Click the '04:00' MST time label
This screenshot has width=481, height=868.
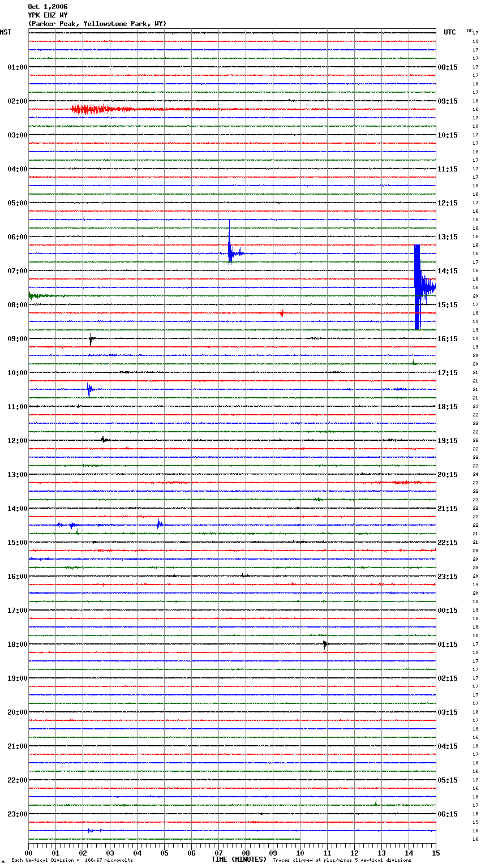(18, 169)
